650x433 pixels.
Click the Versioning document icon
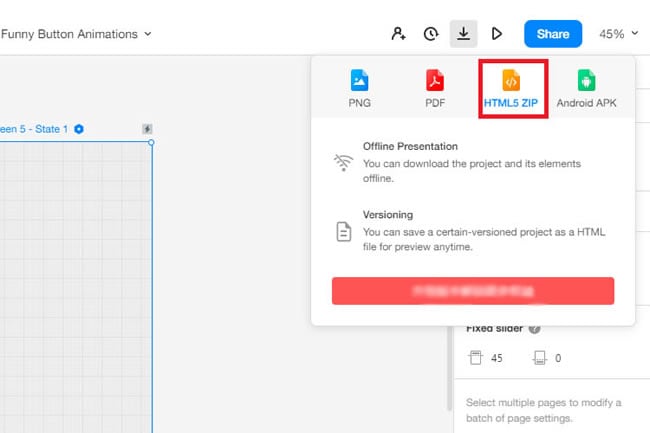pyautogui.click(x=344, y=232)
